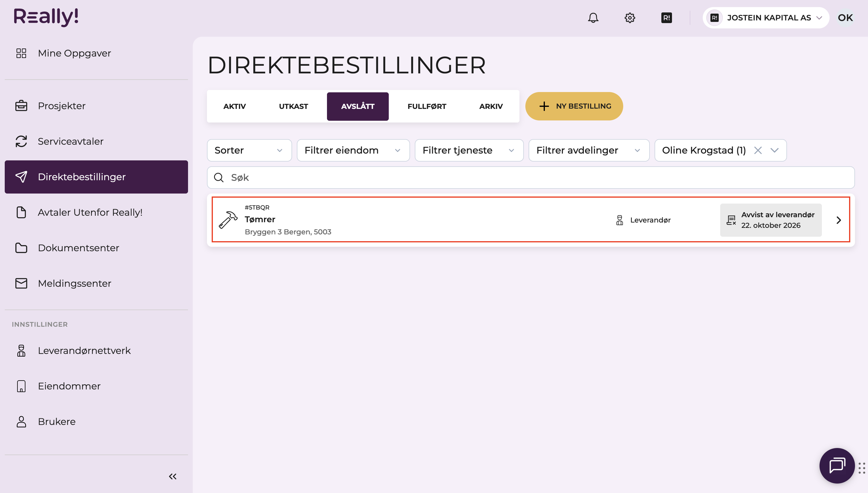This screenshot has height=493, width=868.
Task: Click the Serviceavtaler refresh icon
Action: (x=21, y=141)
